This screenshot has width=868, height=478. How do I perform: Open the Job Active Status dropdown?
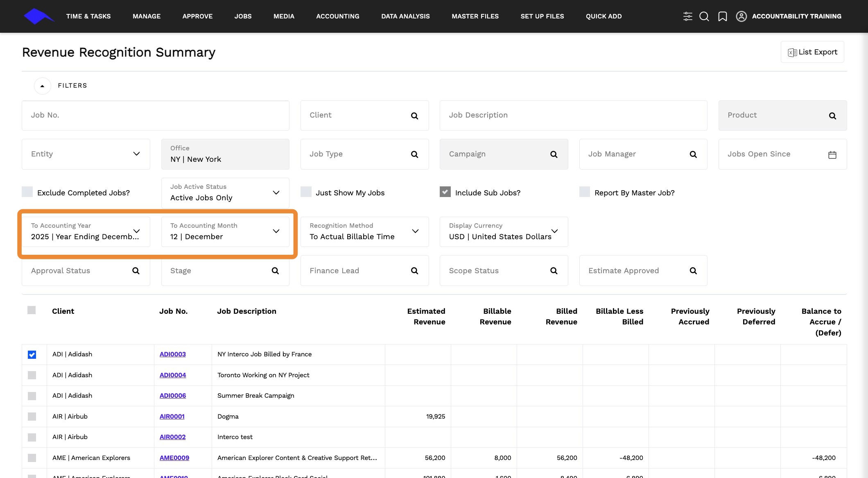coord(225,193)
